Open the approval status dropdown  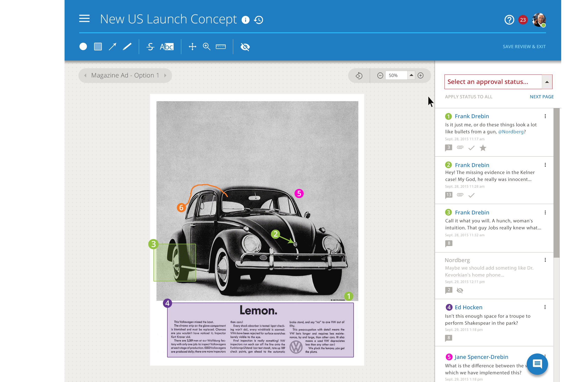(547, 82)
